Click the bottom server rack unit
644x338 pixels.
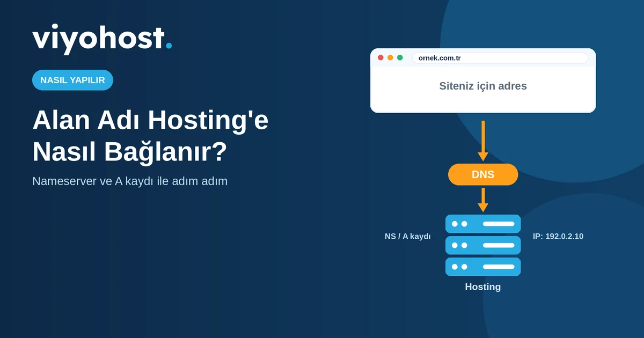(x=483, y=267)
